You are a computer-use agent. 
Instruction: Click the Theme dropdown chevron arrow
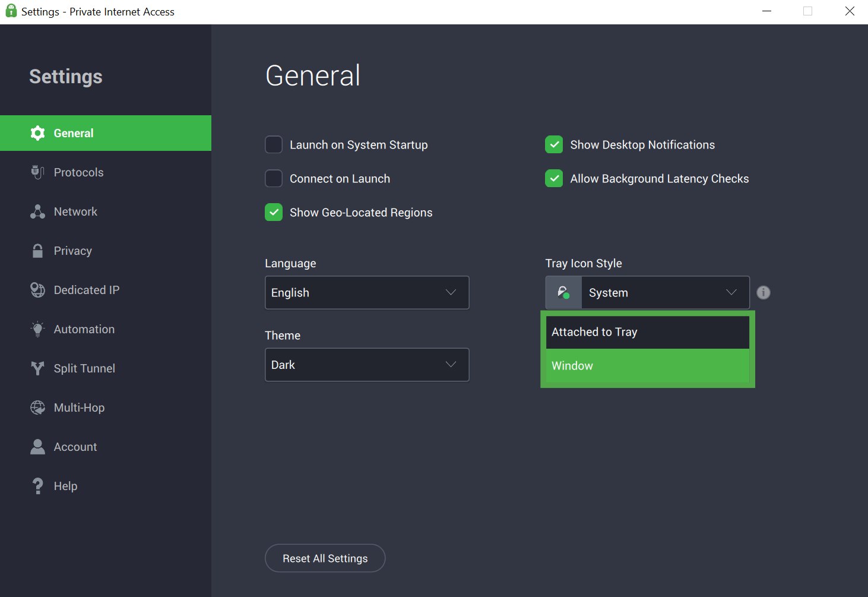tap(451, 365)
